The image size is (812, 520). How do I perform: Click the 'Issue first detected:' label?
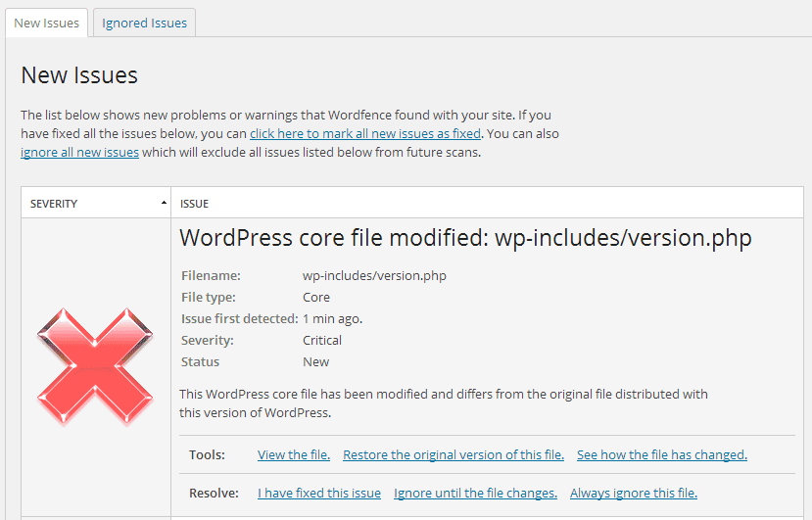pyautogui.click(x=240, y=319)
